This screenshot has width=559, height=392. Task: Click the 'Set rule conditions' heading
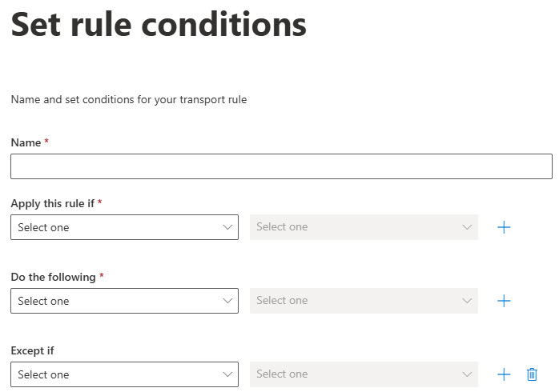point(159,24)
